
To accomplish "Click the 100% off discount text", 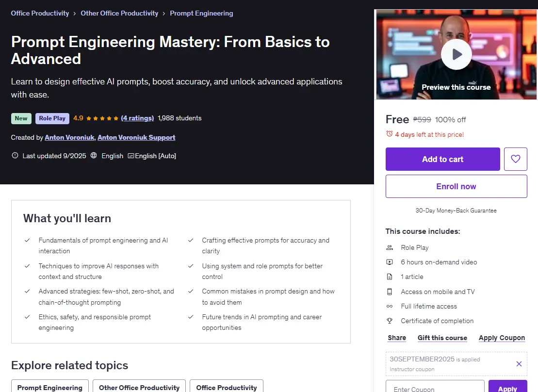I will (450, 119).
